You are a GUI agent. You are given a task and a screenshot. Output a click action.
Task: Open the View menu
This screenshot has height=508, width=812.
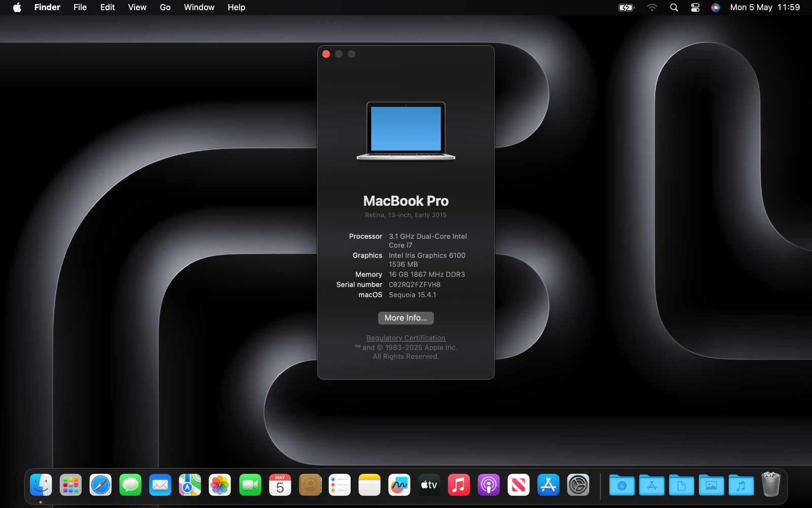pos(137,7)
